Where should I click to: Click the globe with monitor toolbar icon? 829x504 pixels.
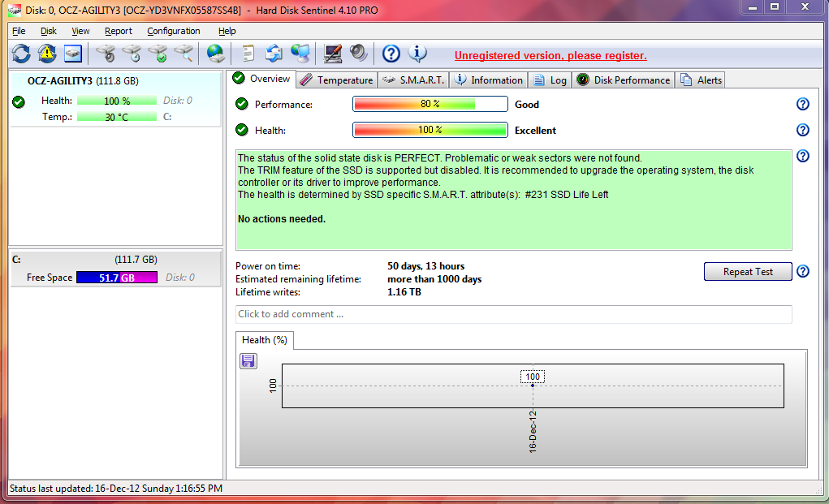[300, 54]
